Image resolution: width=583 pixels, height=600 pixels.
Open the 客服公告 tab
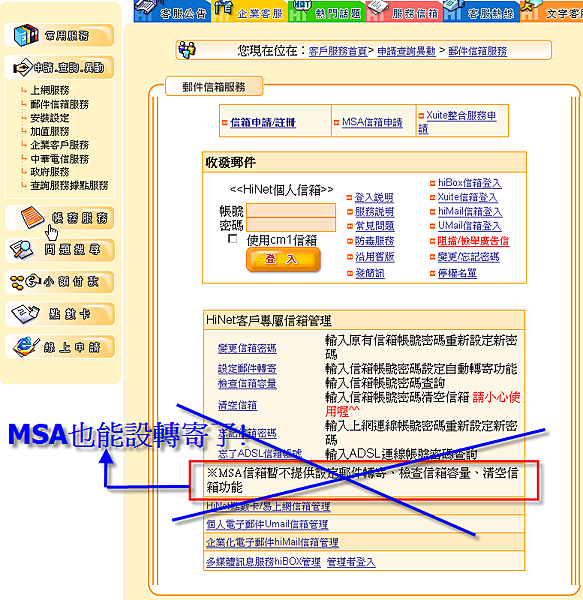[x=172, y=11]
